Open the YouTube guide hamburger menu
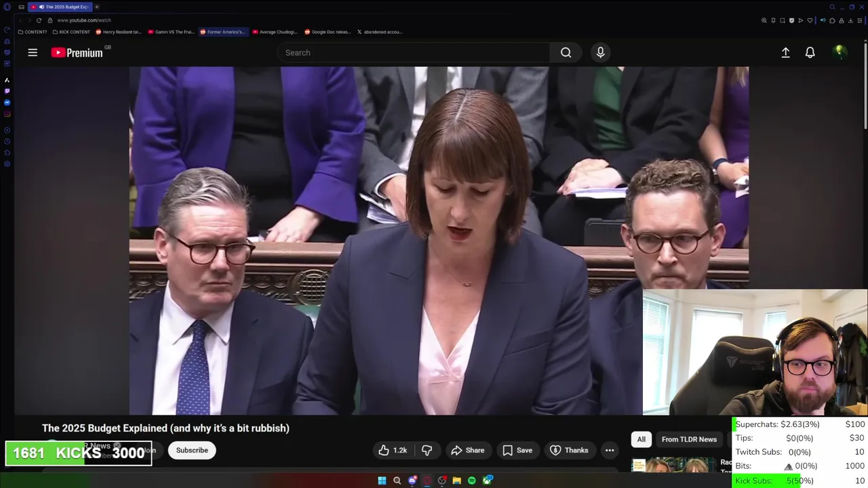This screenshot has height=488, width=868. click(33, 52)
